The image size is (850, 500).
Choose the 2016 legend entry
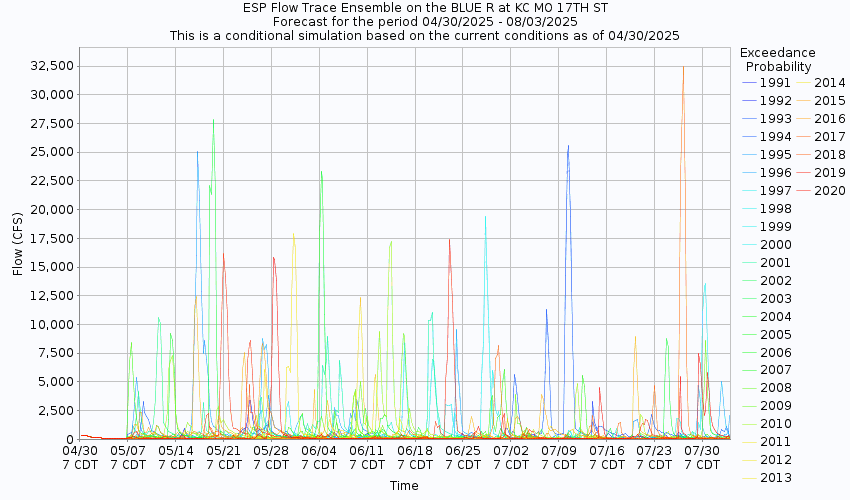(x=821, y=119)
